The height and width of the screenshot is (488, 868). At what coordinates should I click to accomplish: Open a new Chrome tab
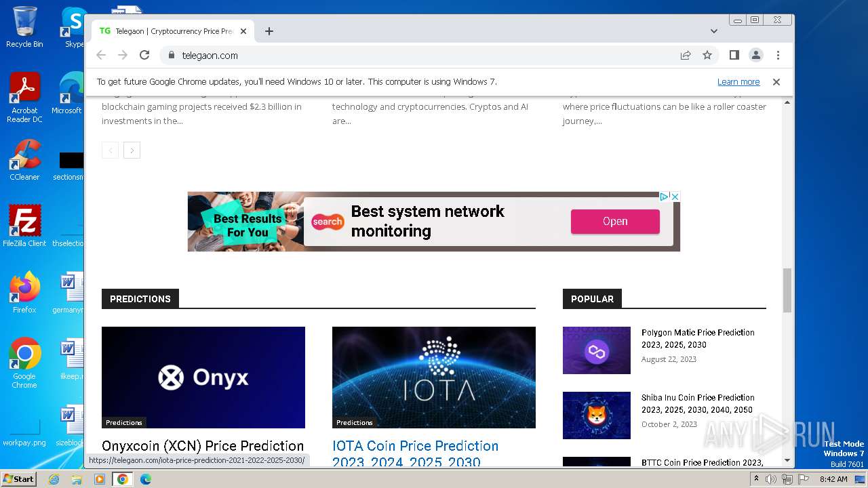(x=269, y=31)
